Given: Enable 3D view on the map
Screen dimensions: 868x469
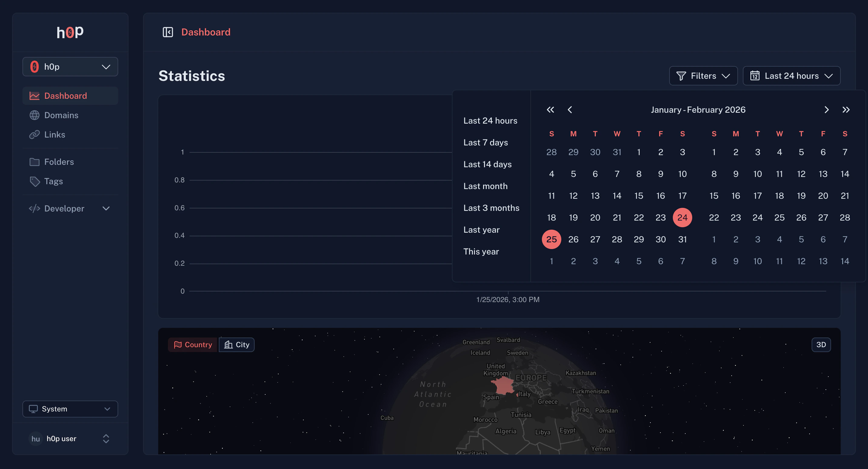Looking at the screenshot, I should (821, 344).
